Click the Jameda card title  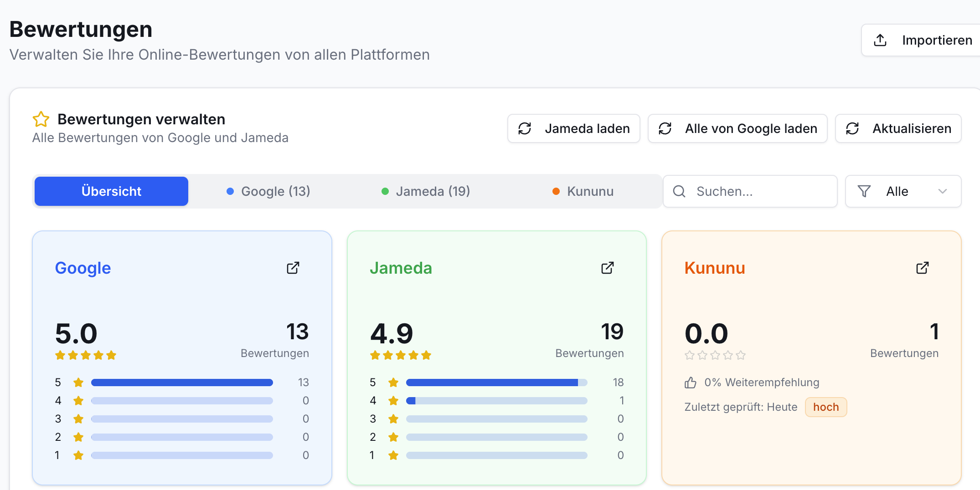click(401, 268)
